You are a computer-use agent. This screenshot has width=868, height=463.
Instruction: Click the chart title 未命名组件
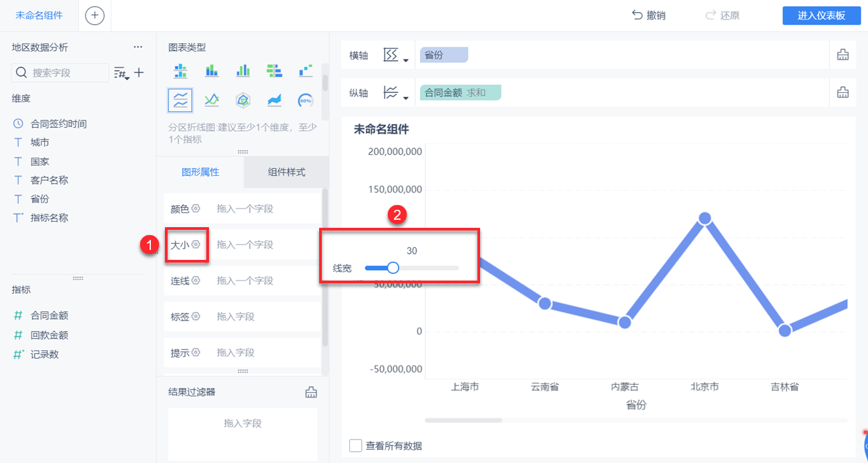[381, 130]
